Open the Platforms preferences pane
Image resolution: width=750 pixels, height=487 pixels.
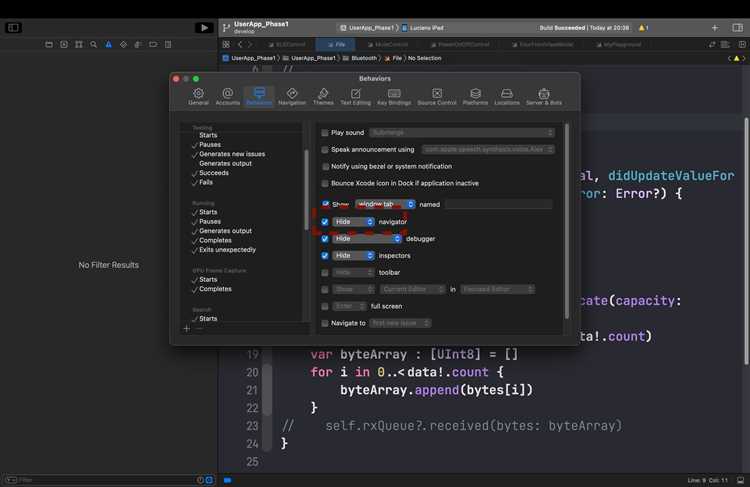[475, 96]
